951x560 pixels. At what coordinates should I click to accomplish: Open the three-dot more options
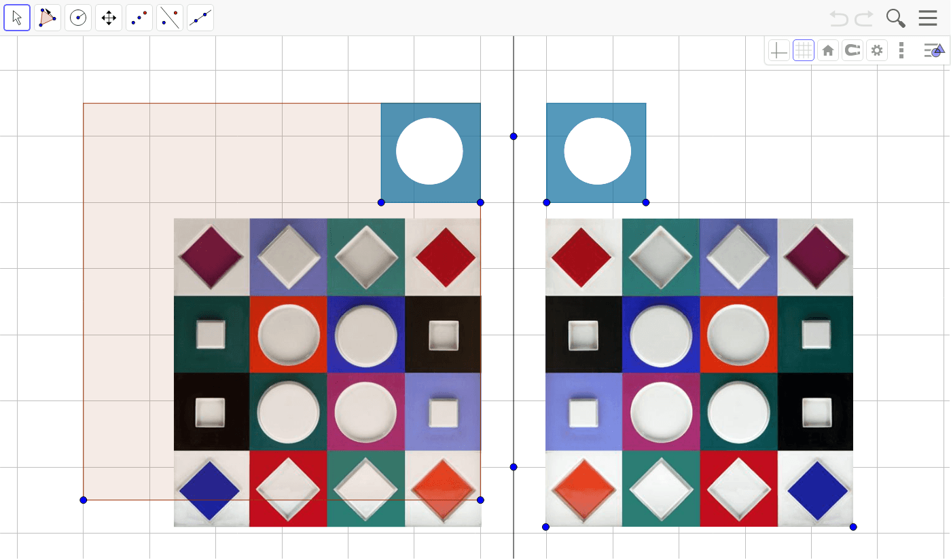(x=901, y=50)
